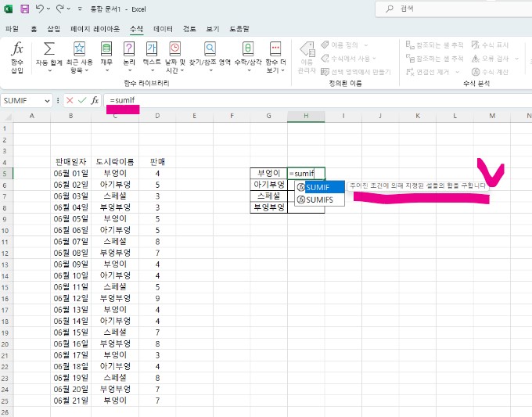
Task: Select the row 5 header
Action: tap(5, 174)
